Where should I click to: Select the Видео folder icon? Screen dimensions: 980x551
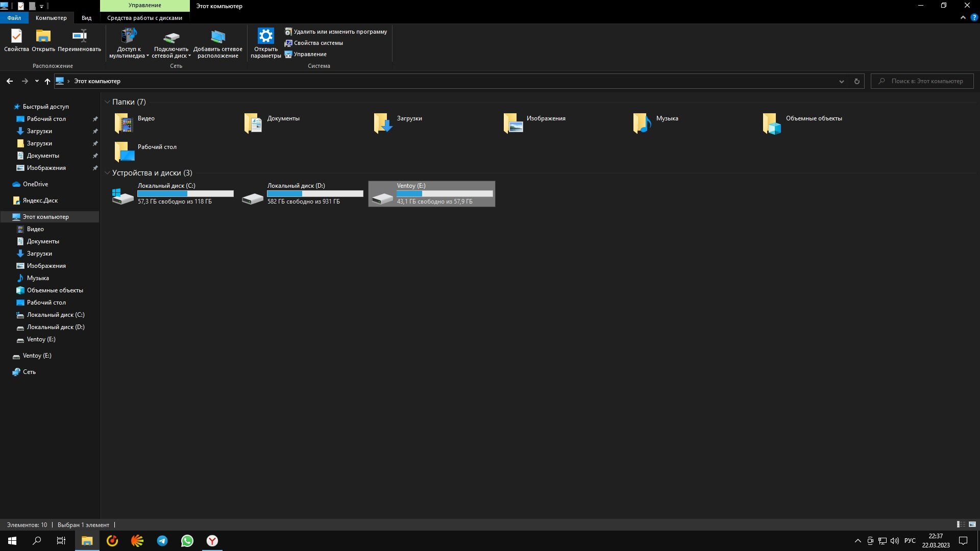[x=124, y=122]
